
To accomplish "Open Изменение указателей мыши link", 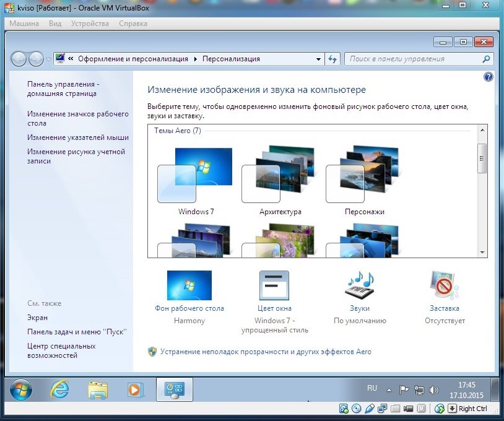I will click(x=78, y=137).
